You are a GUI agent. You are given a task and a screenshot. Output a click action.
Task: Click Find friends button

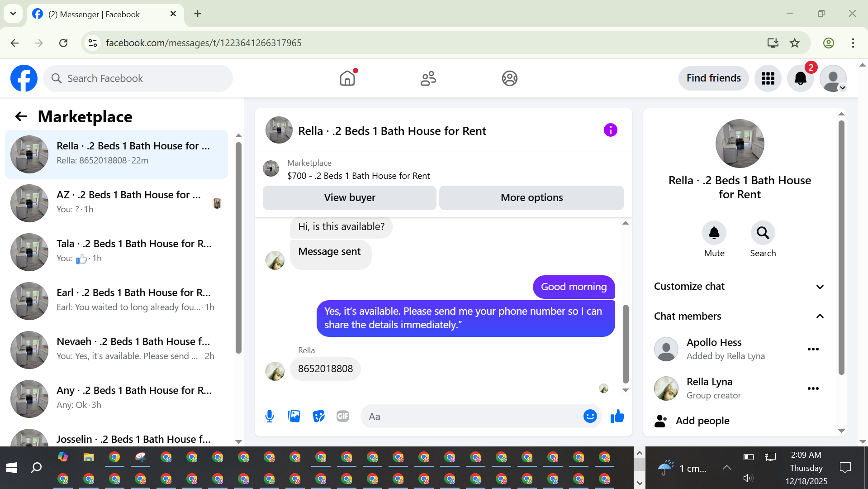point(714,78)
